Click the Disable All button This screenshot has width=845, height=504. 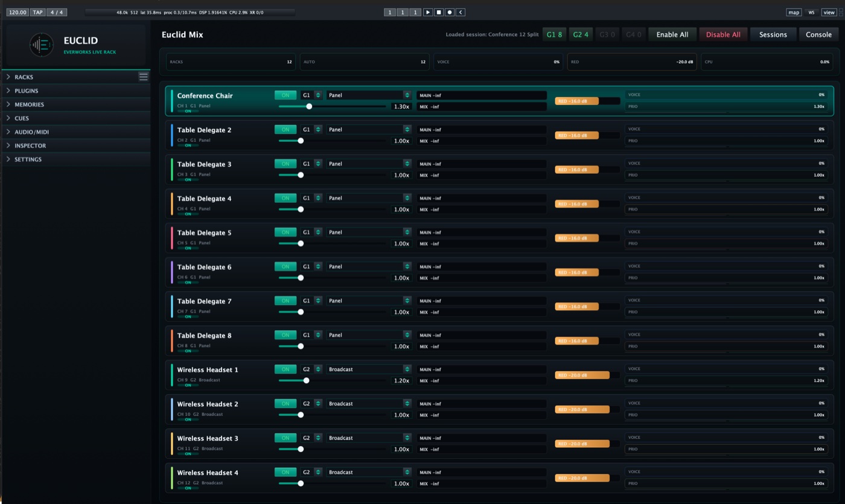(723, 34)
